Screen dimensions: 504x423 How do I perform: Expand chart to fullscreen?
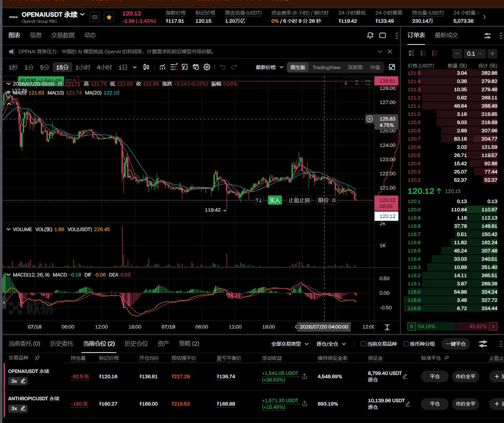pyautogui.click(x=392, y=67)
